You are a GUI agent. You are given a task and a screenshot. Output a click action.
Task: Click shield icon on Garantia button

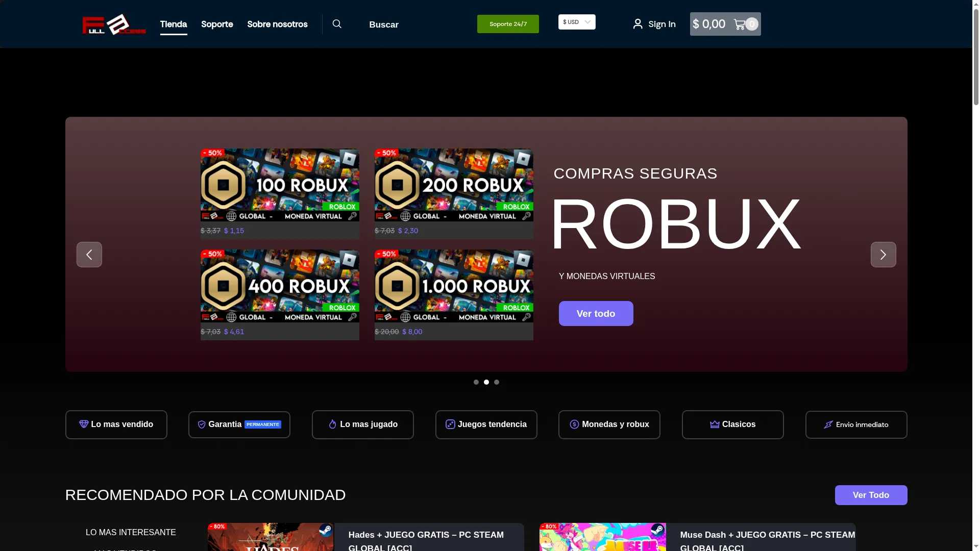tap(202, 424)
